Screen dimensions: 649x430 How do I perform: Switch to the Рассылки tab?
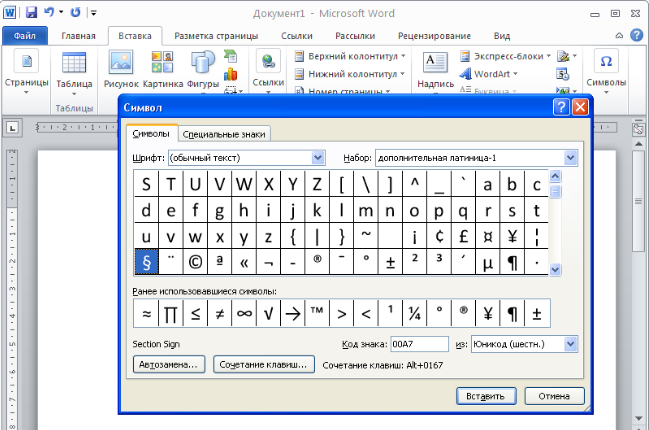[355, 36]
